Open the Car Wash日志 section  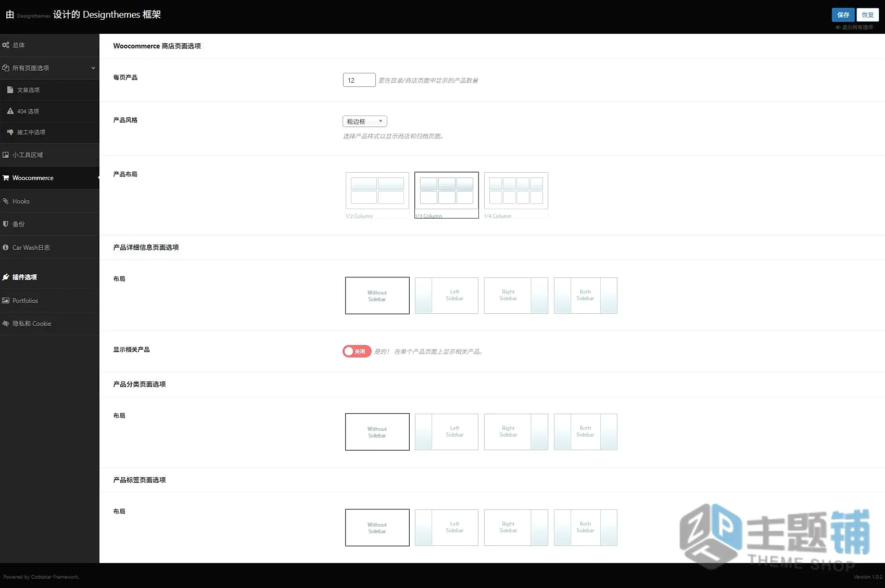[x=49, y=248]
